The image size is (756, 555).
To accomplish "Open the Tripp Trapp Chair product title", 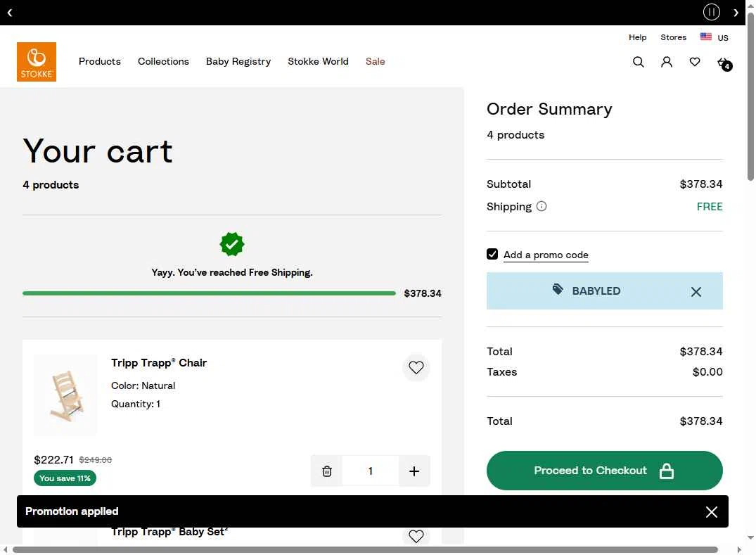I will point(159,363).
